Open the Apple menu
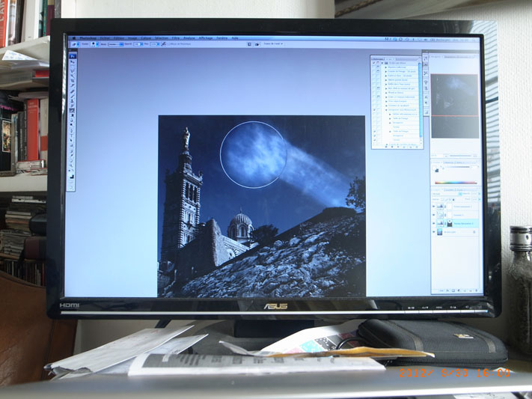532x399 pixels. (x=73, y=38)
